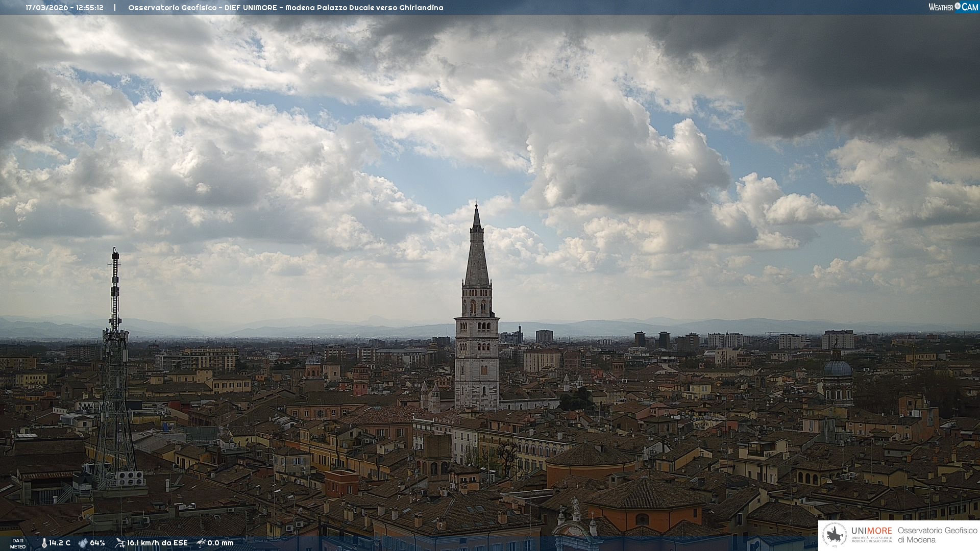Click the 0.0 mm rainfall value
Image resolution: width=980 pixels, height=551 pixels.
click(x=220, y=543)
